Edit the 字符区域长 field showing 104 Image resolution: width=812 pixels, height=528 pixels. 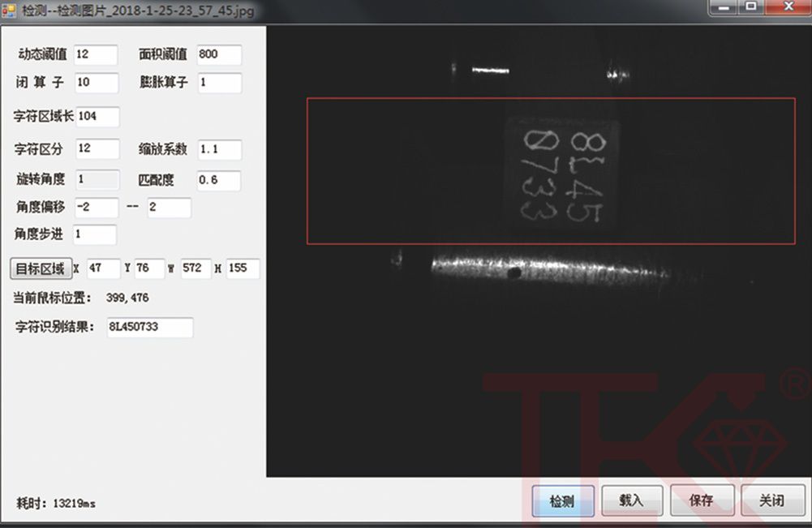(x=97, y=116)
